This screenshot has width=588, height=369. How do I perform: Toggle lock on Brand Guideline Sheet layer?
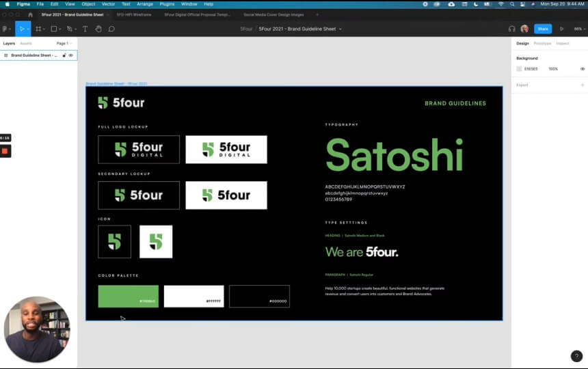click(x=64, y=55)
